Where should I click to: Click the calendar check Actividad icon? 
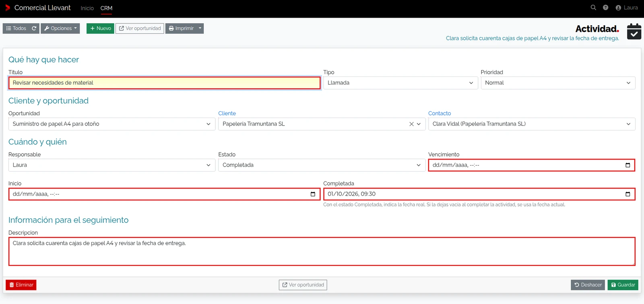click(x=634, y=31)
